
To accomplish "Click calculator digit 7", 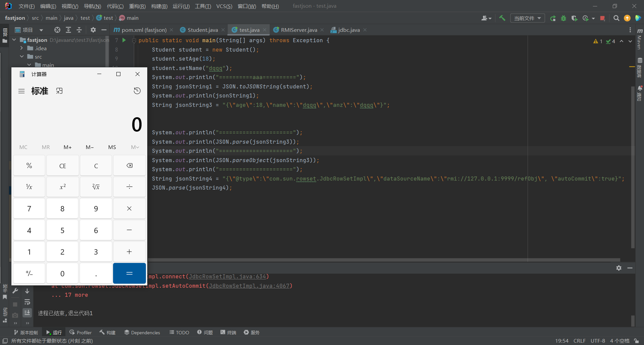I will [29, 209].
